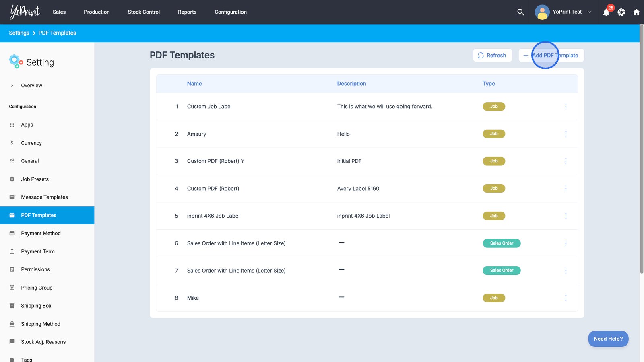Image resolution: width=644 pixels, height=362 pixels.
Task: Click the Permissions icon in sidebar
Action: tap(12, 269)
